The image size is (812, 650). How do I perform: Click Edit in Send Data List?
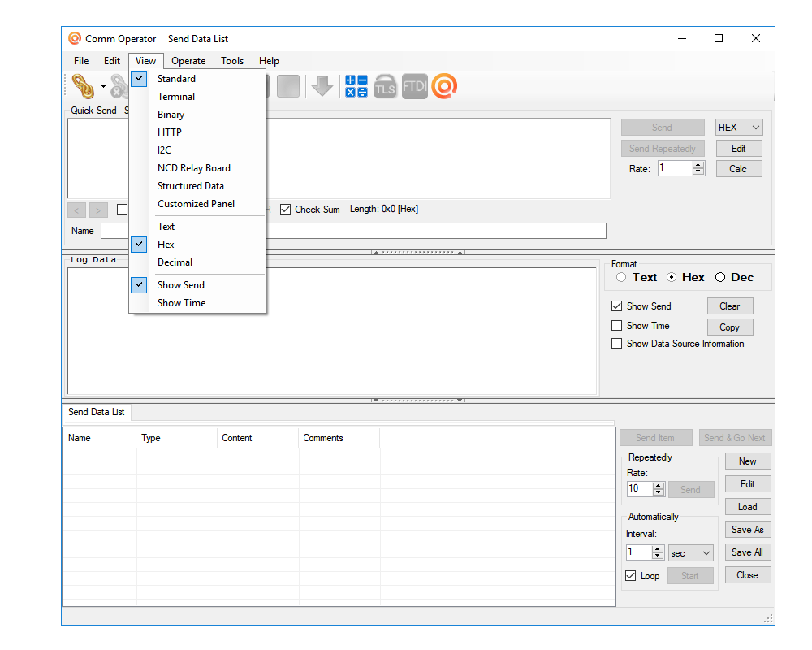[748, 484]
